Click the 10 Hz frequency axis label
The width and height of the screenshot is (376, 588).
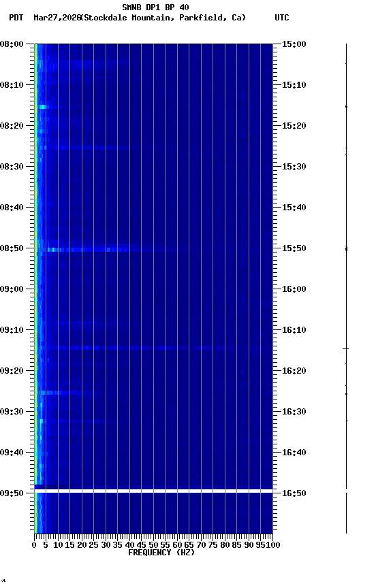point(58,545)
